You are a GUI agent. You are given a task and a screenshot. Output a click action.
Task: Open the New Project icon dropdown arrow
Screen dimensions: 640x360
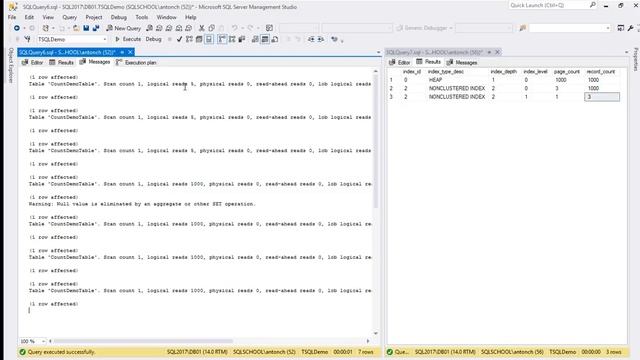(53, 28)
